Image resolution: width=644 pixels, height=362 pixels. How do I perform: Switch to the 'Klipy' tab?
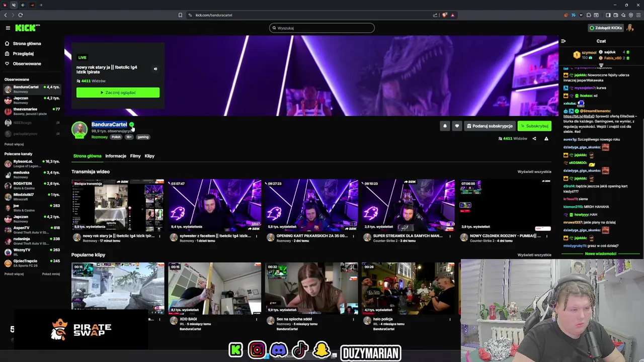149,156
